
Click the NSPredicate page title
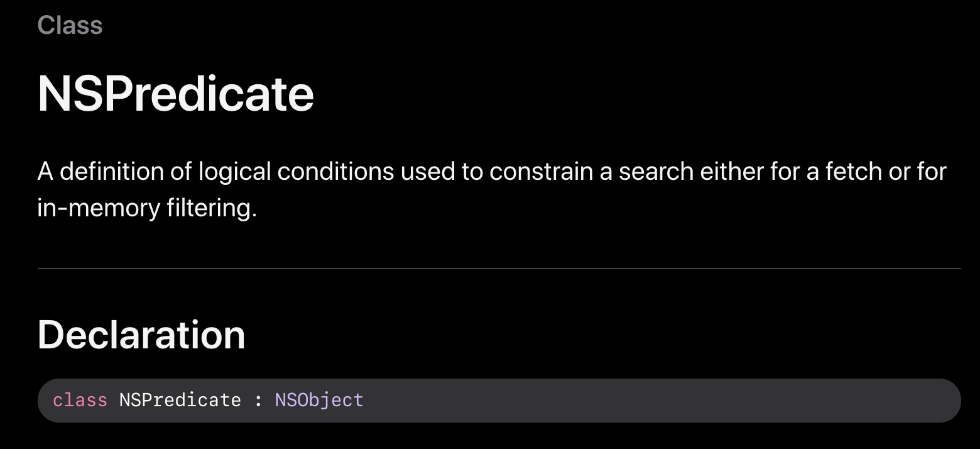coord(176,94)
